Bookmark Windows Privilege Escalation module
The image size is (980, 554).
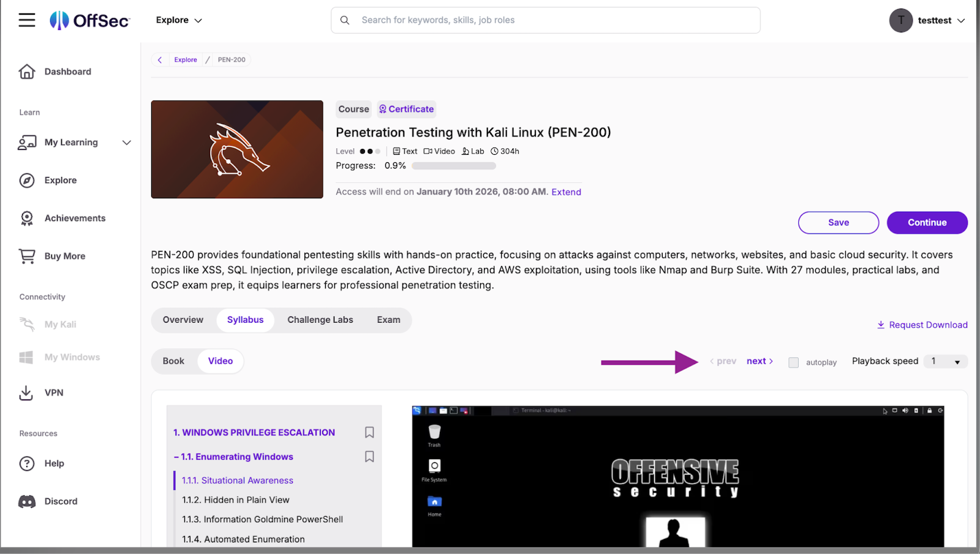(x=369, y=432)
